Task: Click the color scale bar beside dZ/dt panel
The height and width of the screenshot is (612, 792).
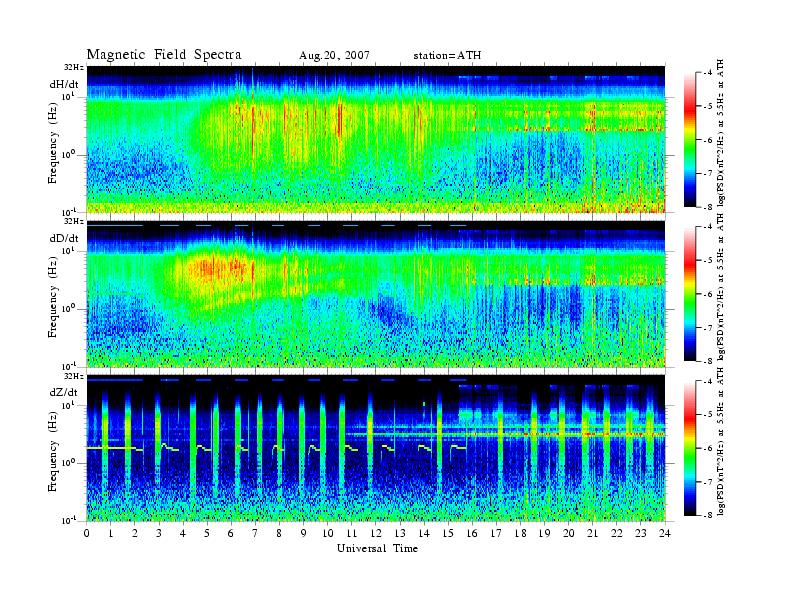Action: coord(690,448)
